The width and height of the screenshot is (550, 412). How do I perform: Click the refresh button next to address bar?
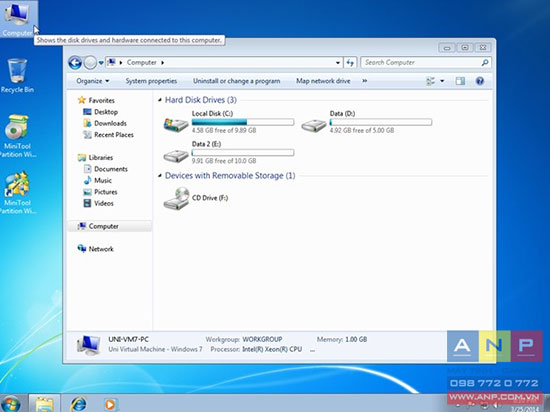(350, 63)
